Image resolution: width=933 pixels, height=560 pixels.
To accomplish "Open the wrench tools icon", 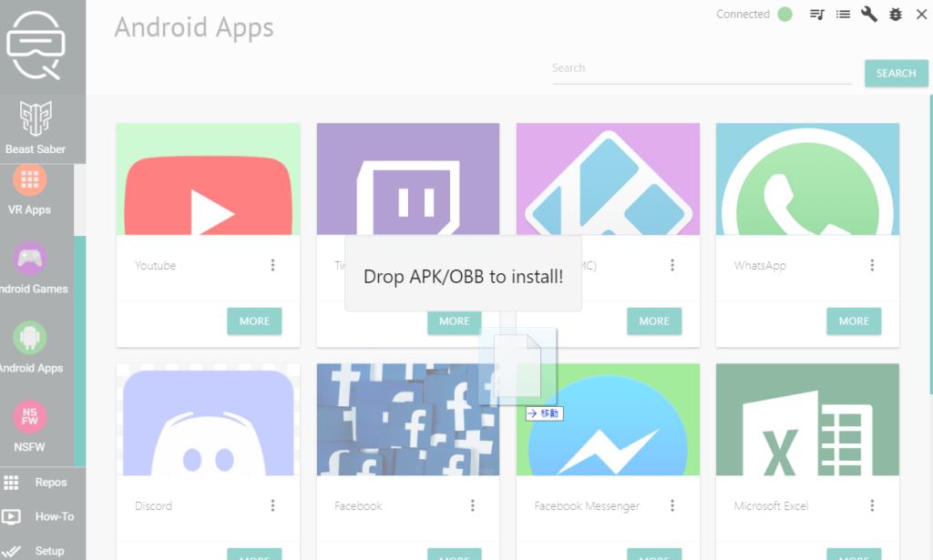I will click(x=868, y=15).
